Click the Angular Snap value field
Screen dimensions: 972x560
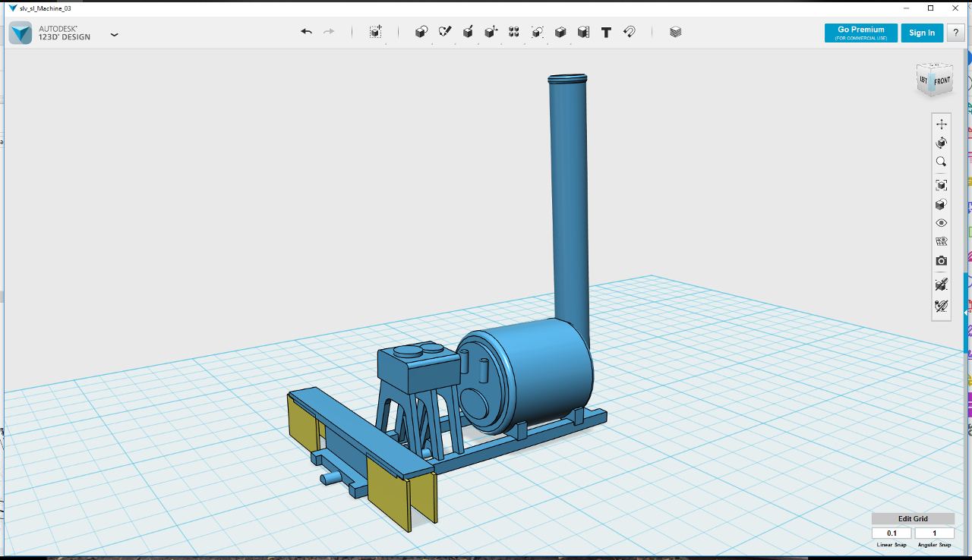pos(935,533)
